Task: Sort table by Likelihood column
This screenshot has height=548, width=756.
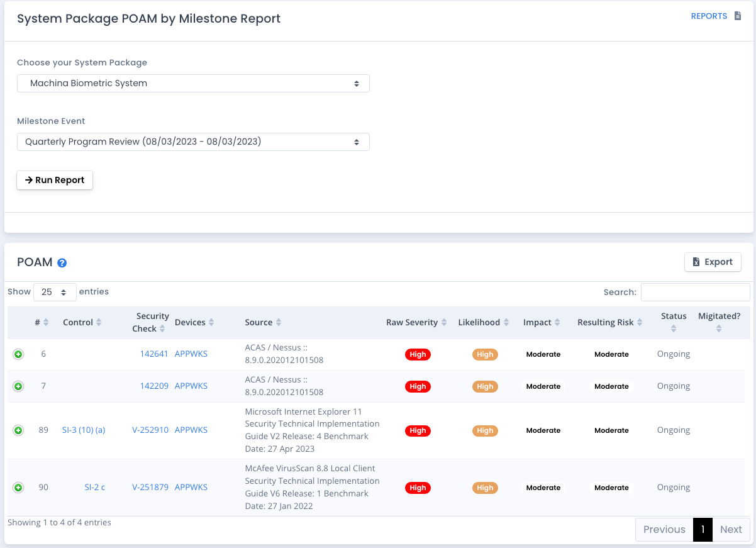Action: point(506,323)
